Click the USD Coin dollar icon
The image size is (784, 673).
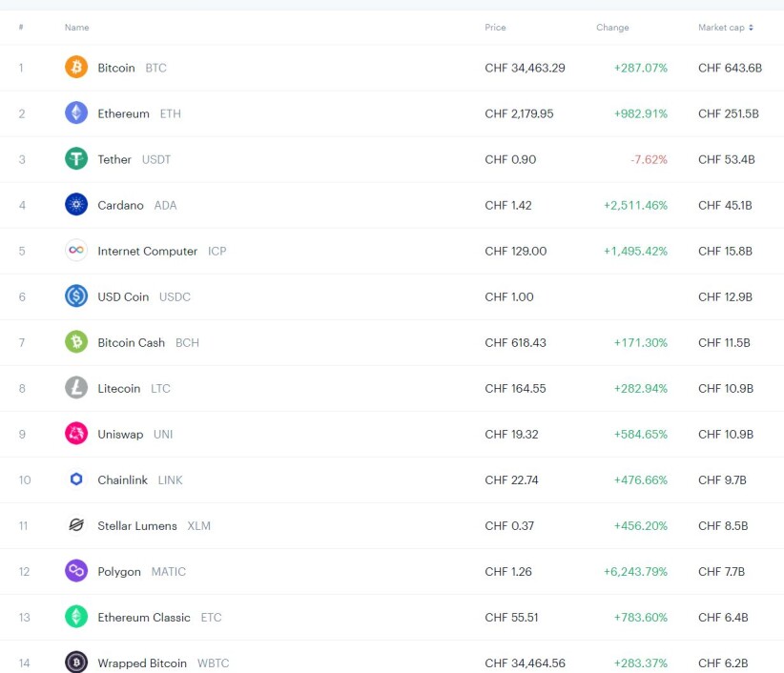coord(76,296)
